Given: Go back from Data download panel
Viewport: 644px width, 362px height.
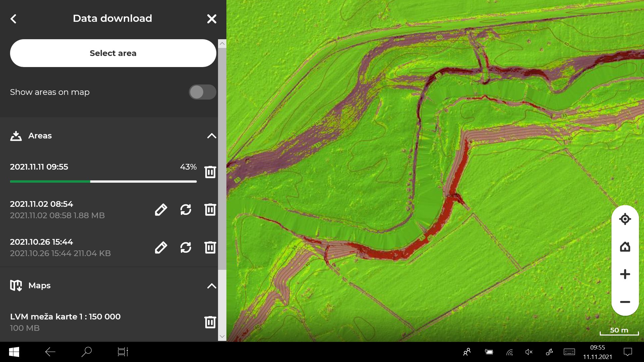Looking at the screenshot, I should point(13,19).
